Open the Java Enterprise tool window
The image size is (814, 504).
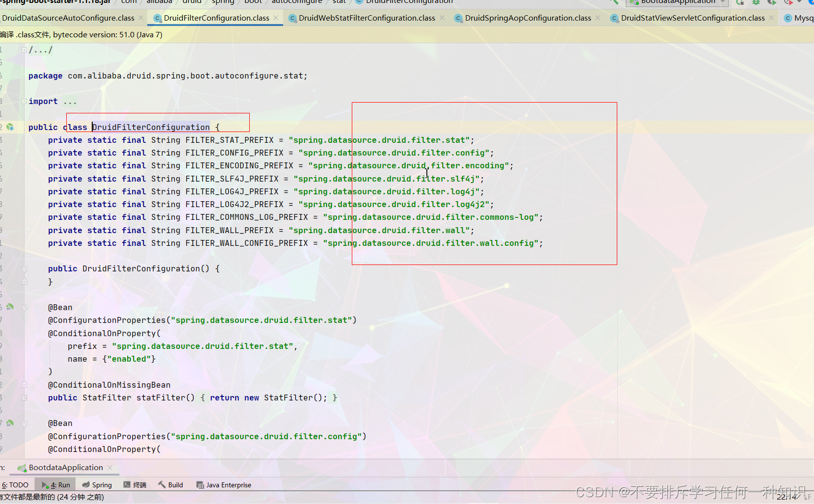[x=224, y=485]
